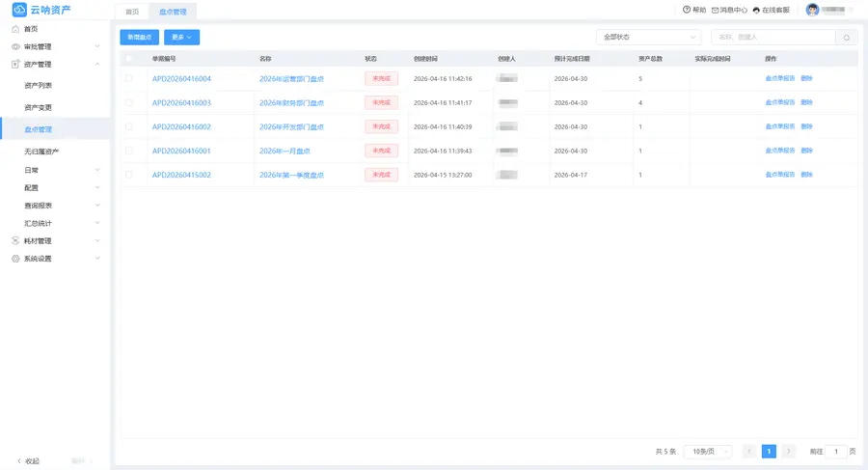868x470 pixels.
Task: Expand the 审批管理 sidebar menu
Action: point(55,46)
